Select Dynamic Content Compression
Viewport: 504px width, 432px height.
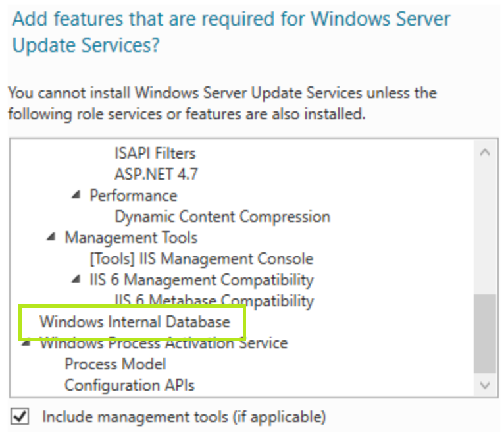[x=222, y=217]
